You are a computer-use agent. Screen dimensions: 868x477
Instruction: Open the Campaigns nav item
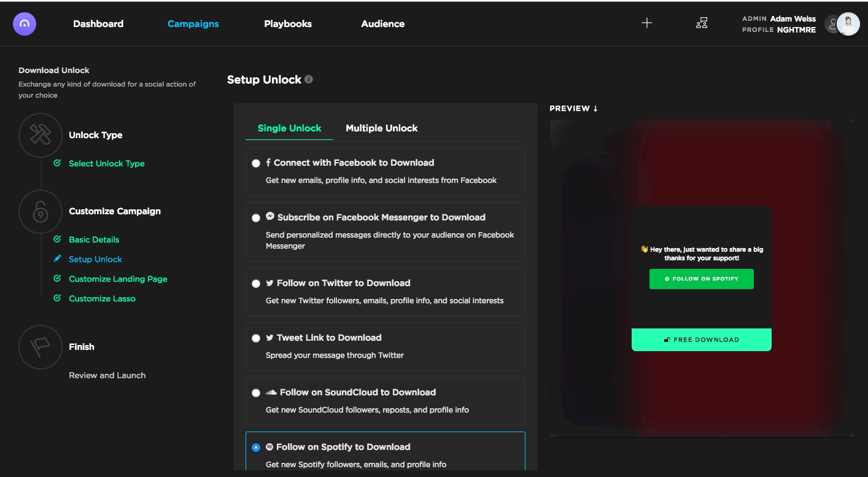193,24
